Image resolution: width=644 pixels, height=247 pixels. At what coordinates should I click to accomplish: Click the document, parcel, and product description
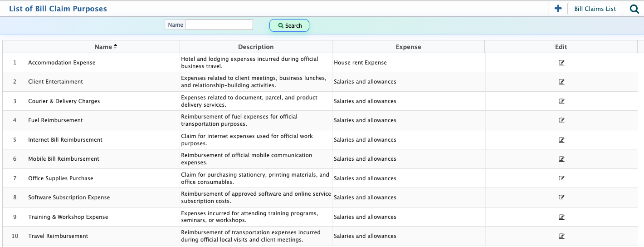tap(256, 101)
